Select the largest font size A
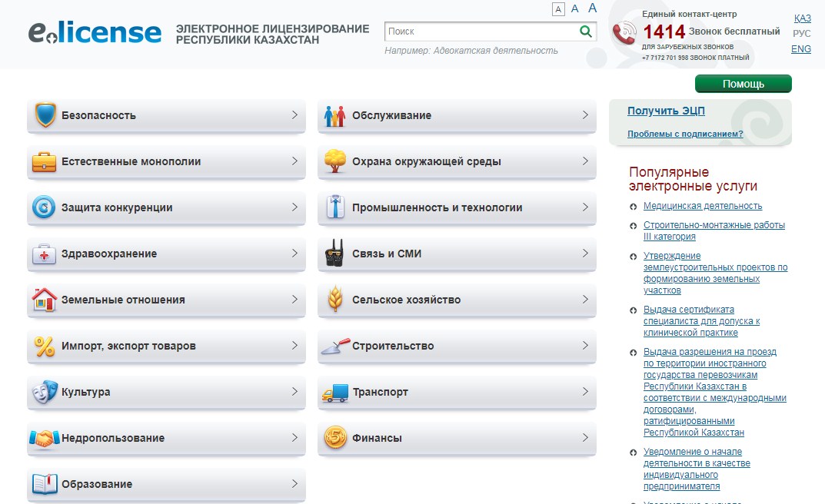This screenshot has height=504, width=825. tap(592, 8)
